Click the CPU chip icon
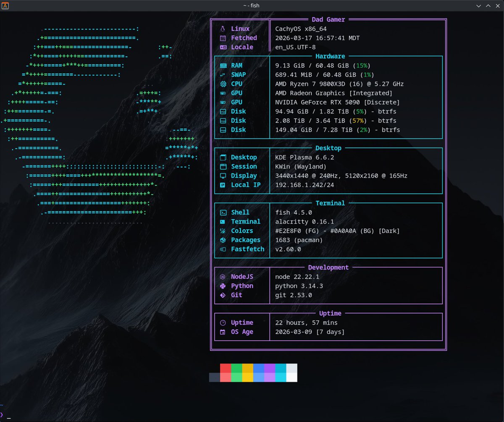 click(223, 84)
